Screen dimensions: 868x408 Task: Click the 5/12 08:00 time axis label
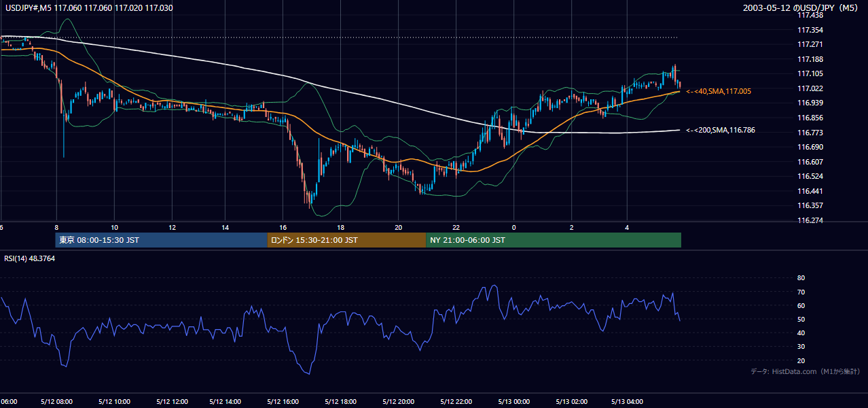[56, 401]
